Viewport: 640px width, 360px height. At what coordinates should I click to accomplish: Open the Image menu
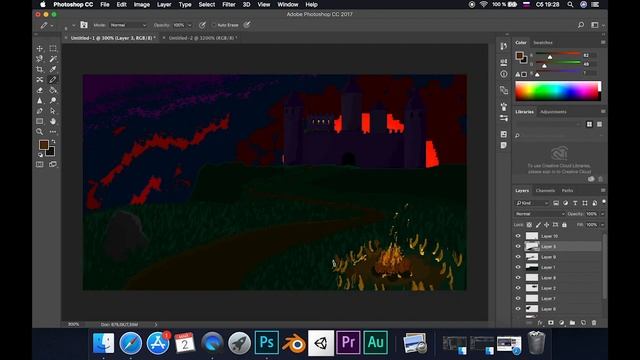[142, 4]
